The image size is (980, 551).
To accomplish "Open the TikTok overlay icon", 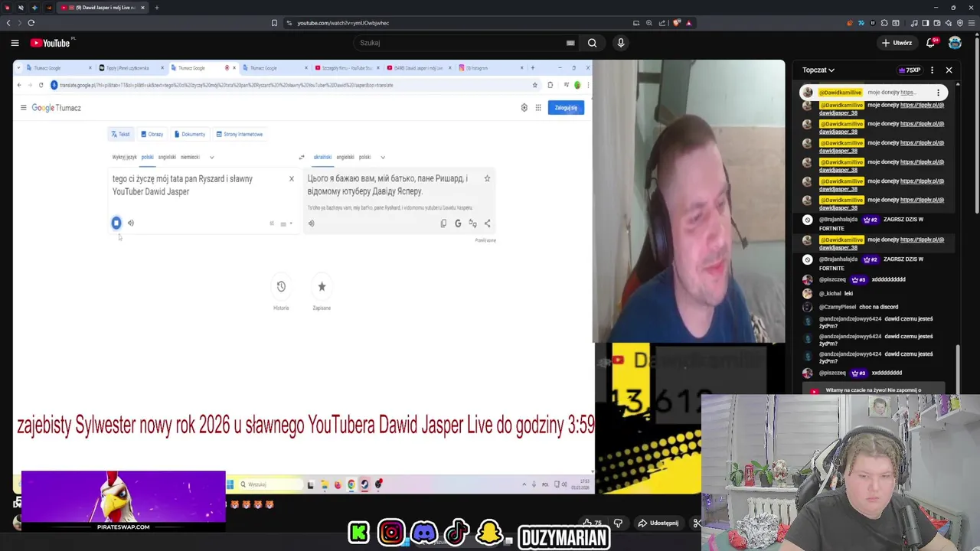I will coord(457,533).
